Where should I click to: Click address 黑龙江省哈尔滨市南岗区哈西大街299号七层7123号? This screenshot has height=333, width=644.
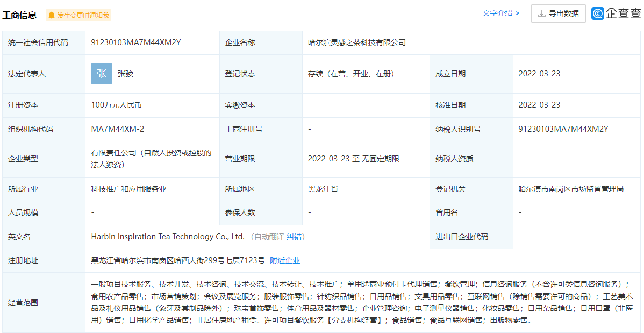click(x=178, y=261)
